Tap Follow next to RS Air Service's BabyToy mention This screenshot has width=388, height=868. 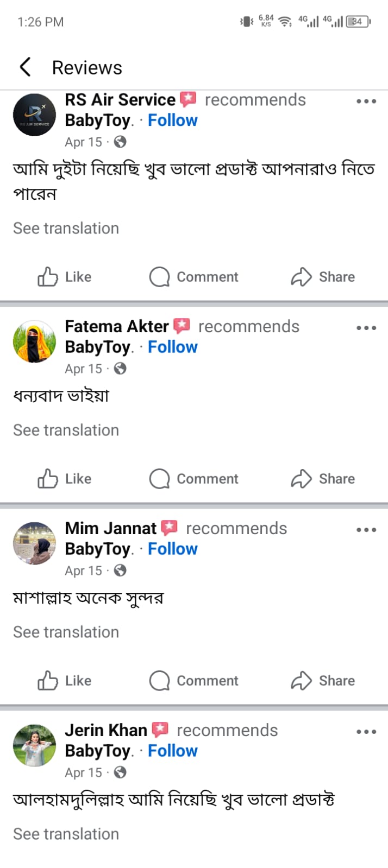click(172, 120)
